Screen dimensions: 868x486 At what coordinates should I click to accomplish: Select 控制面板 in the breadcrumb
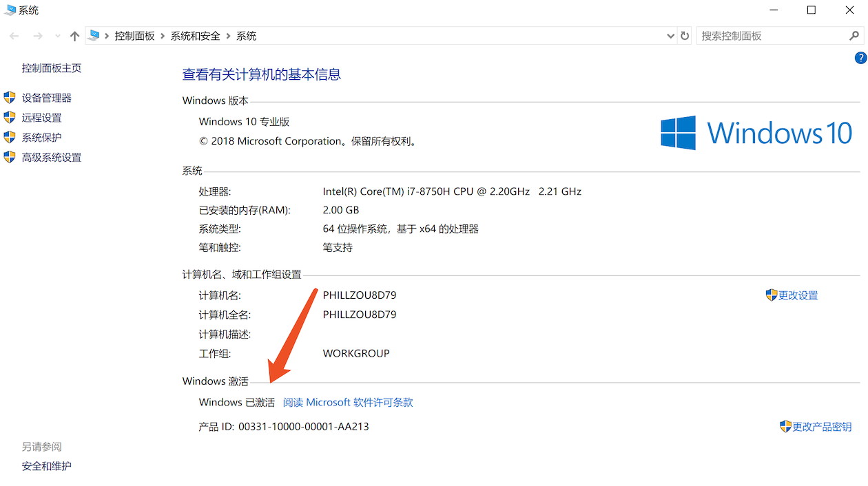click(x=135, y=36)
